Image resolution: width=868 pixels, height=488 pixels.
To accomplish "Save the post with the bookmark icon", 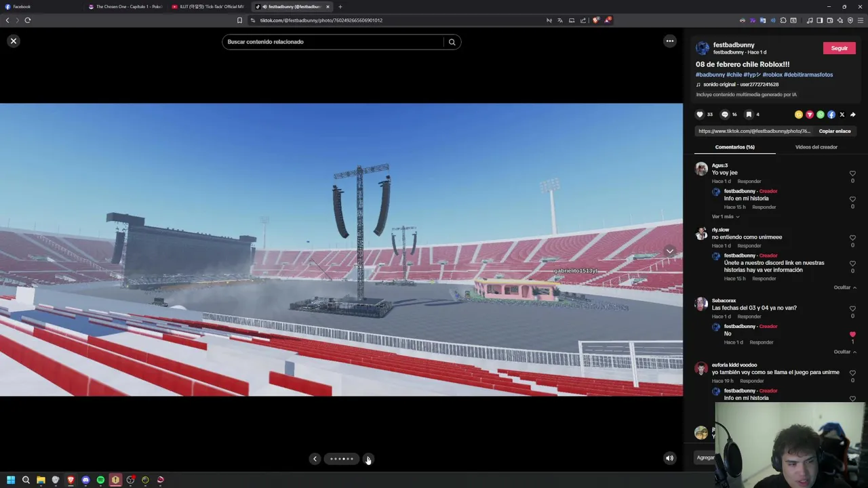I will [x=749, y=115].
